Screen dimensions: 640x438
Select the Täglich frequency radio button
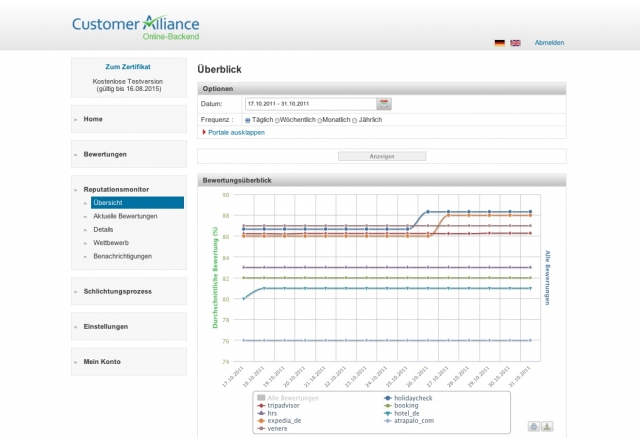[x=248, y=120]
